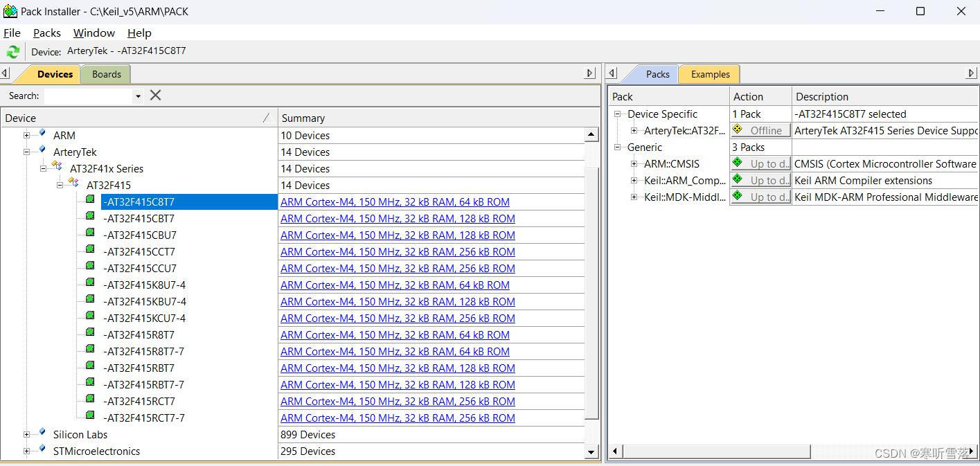
Task: Click into the Search input field
Action: point(88,96)
